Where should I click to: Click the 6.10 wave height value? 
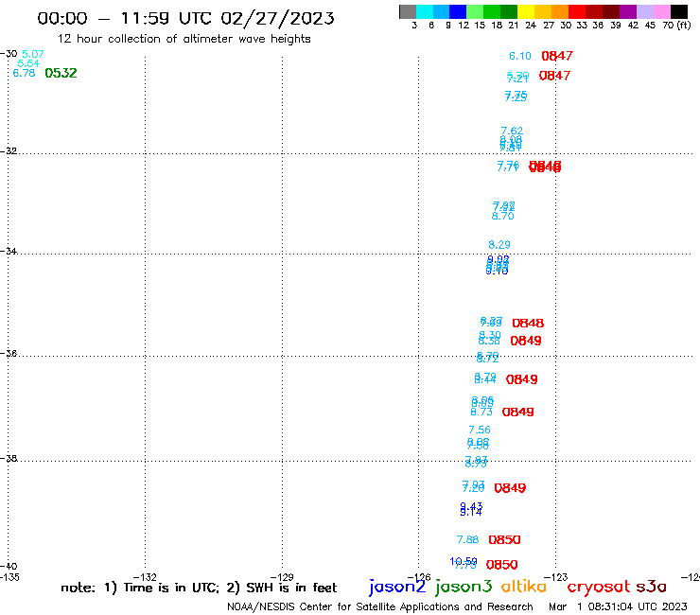coord(520,56)
